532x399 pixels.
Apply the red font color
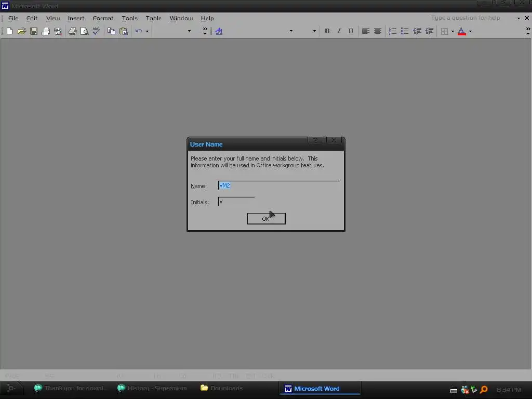461,31
